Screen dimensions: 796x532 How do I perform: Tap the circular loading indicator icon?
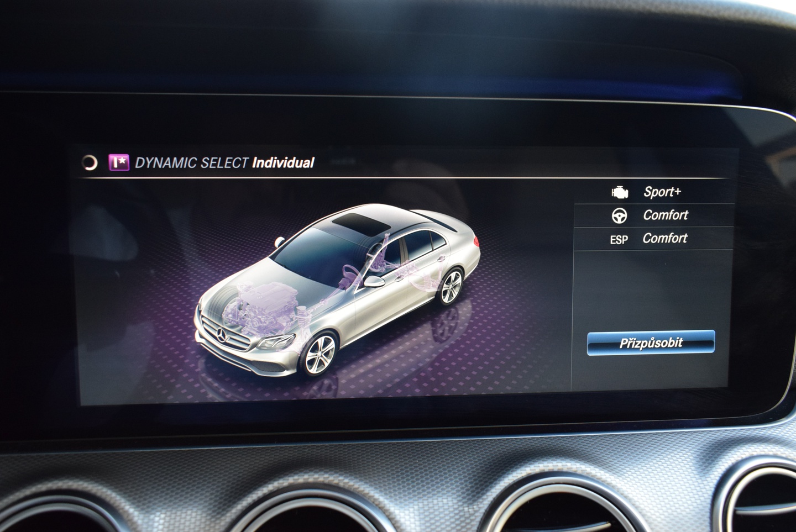pos(90,162)
